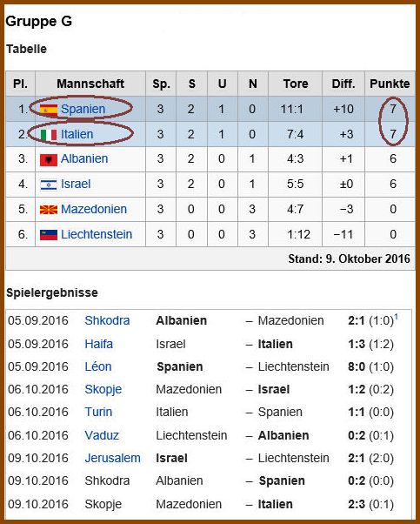
Task: Click the Spain flag icon
Action: point(49,110)
